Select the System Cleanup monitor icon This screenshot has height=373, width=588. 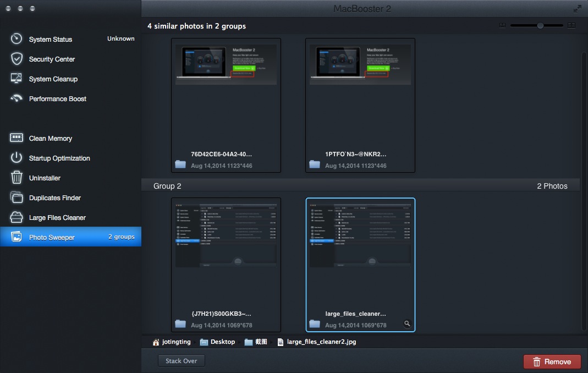tap(17, 79)
